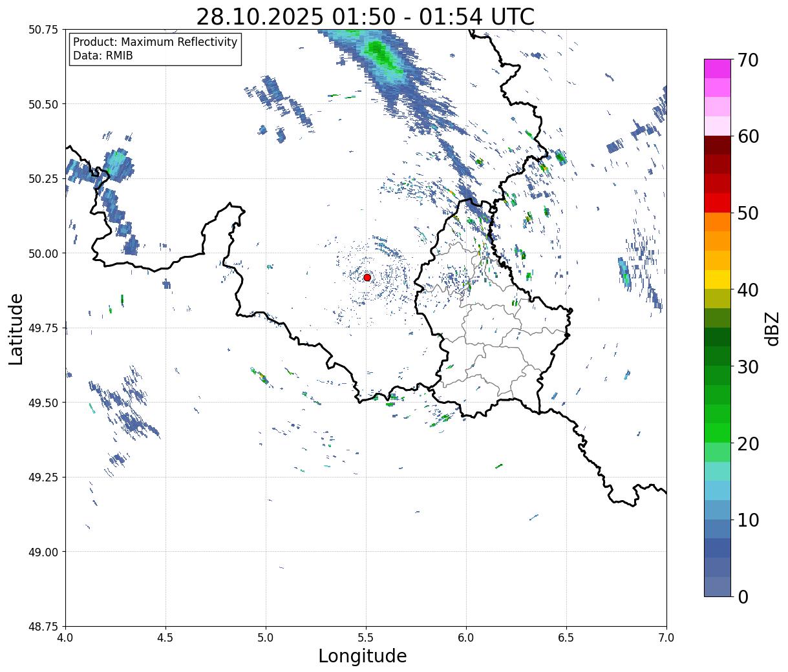Click the dark green swatch above 30 dBZ

[718, 356]
